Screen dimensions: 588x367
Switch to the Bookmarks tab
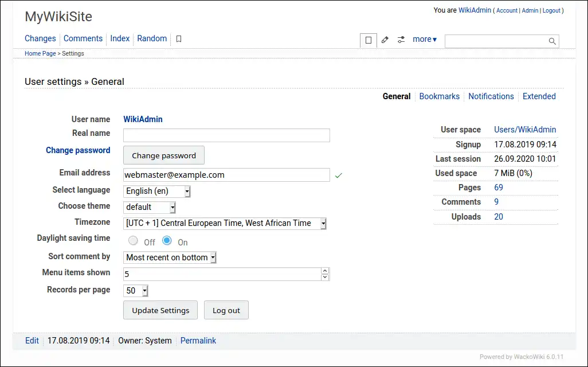coord(439,96)
